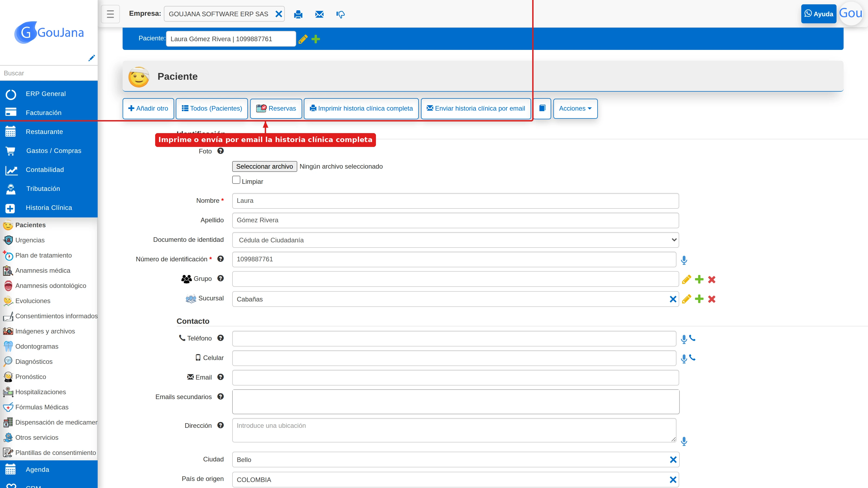Delete Sucursal with red X icon
The height and width of the screenshot is (488, 868).
coord(712,299)
